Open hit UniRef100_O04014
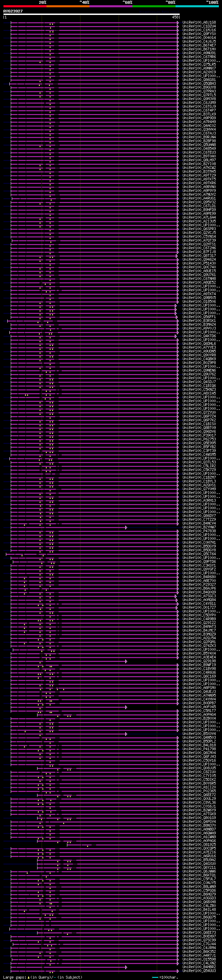 (199, 38)
